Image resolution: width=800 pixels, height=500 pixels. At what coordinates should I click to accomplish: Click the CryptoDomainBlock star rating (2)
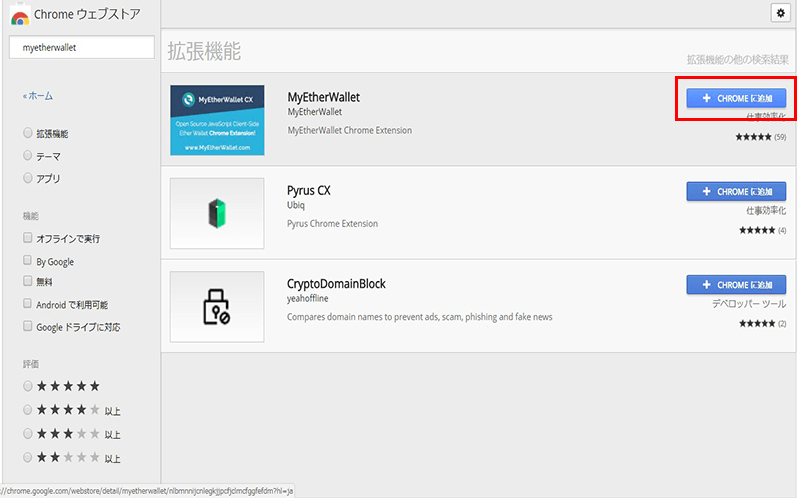pyautogui.click(x=762, y=323)
